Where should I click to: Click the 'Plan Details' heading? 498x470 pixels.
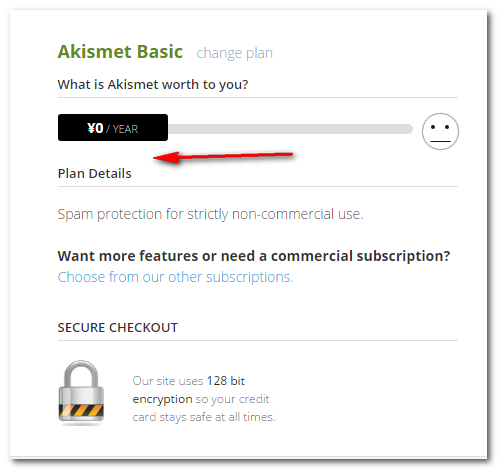[x=95, y=174]
